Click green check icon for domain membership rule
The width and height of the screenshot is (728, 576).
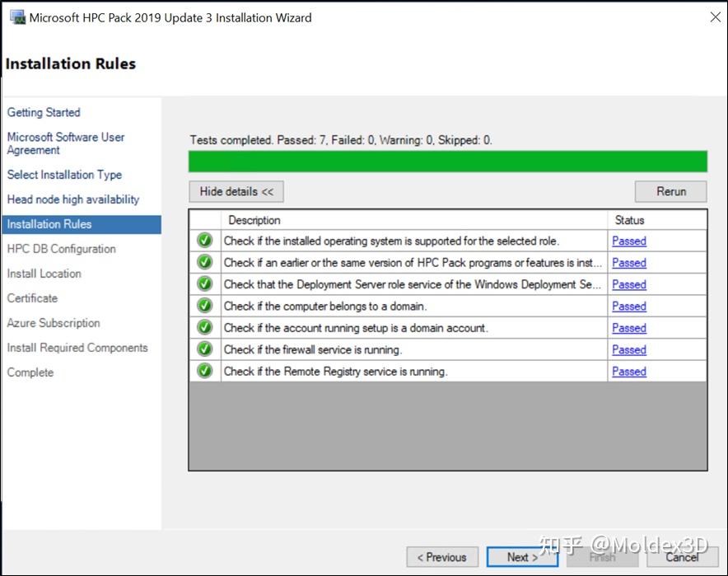click(x=205, y=306)
